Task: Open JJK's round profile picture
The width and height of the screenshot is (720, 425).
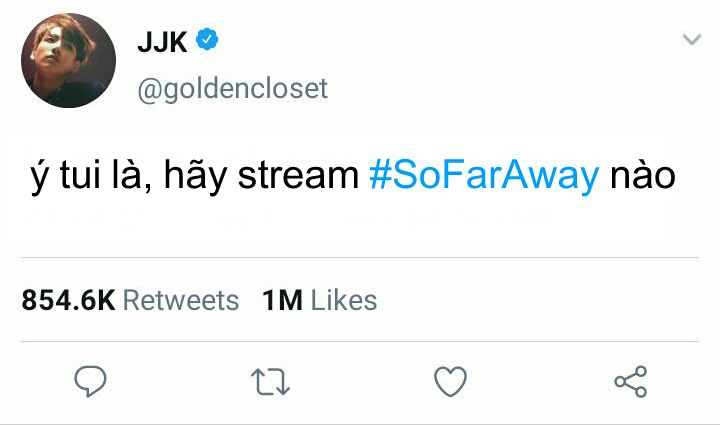Action: [x=68, y=60]
